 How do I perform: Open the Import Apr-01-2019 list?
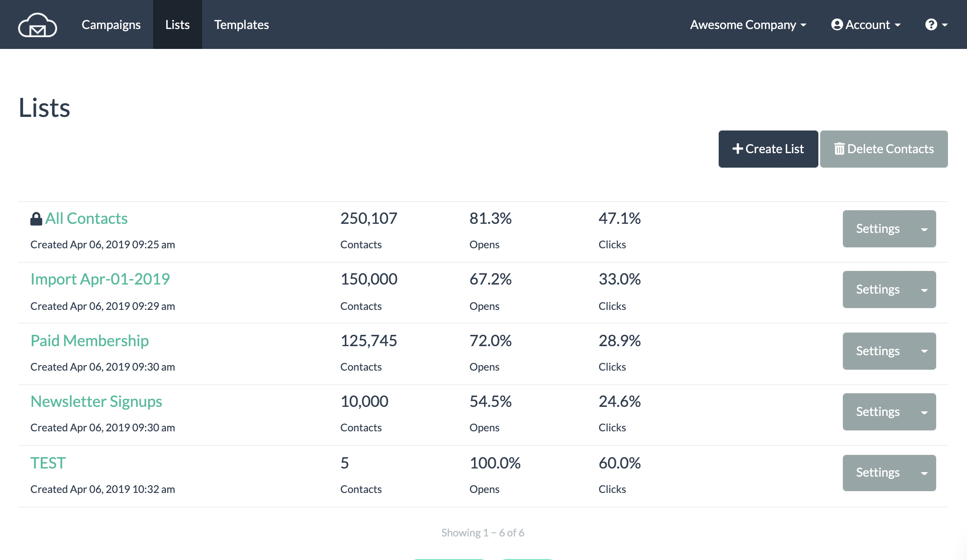(x=100, y=279)
